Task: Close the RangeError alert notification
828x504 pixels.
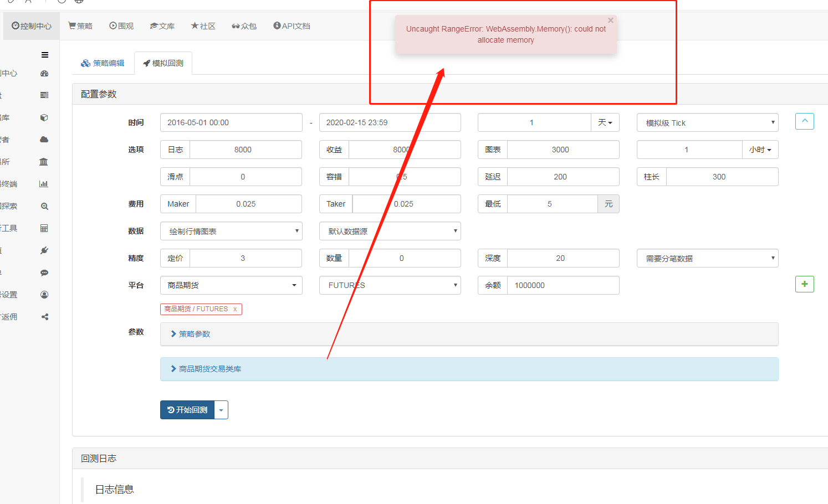Action: tap(610, 20)
